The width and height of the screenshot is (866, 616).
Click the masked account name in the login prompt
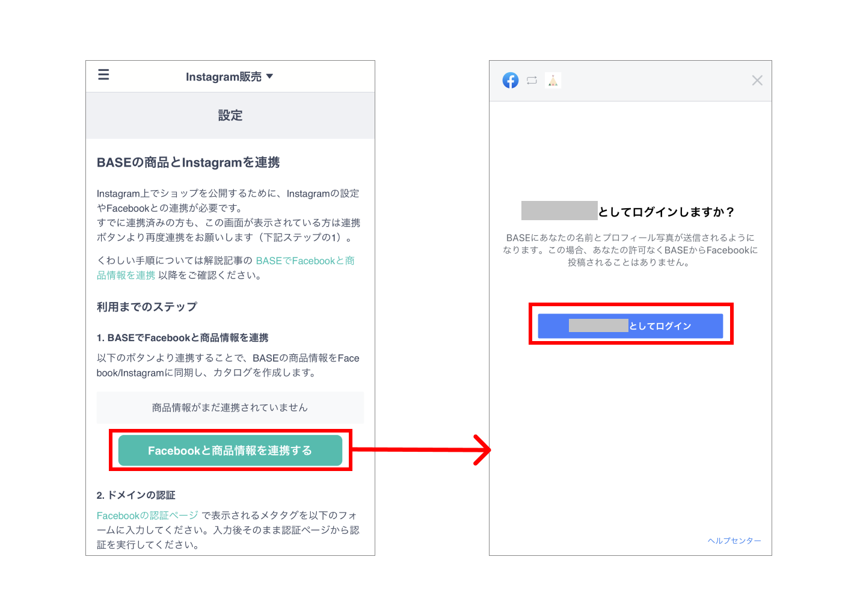[x=559, y=211]
